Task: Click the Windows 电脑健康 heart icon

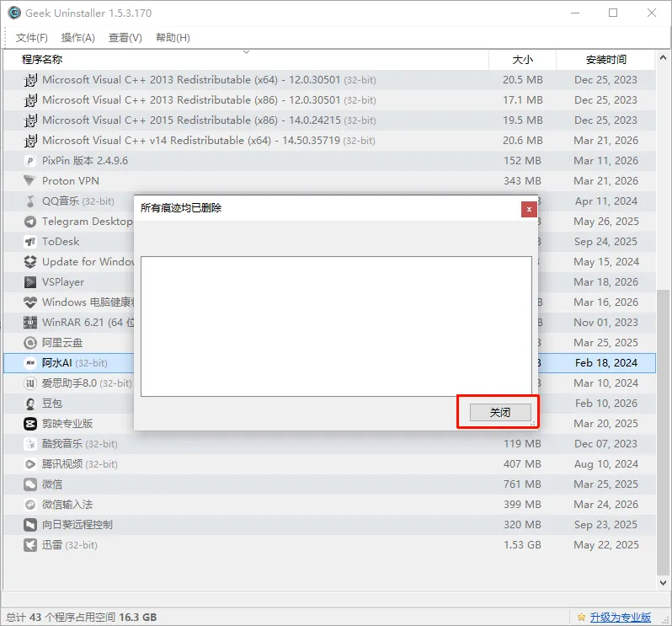Action: (30, 302)
